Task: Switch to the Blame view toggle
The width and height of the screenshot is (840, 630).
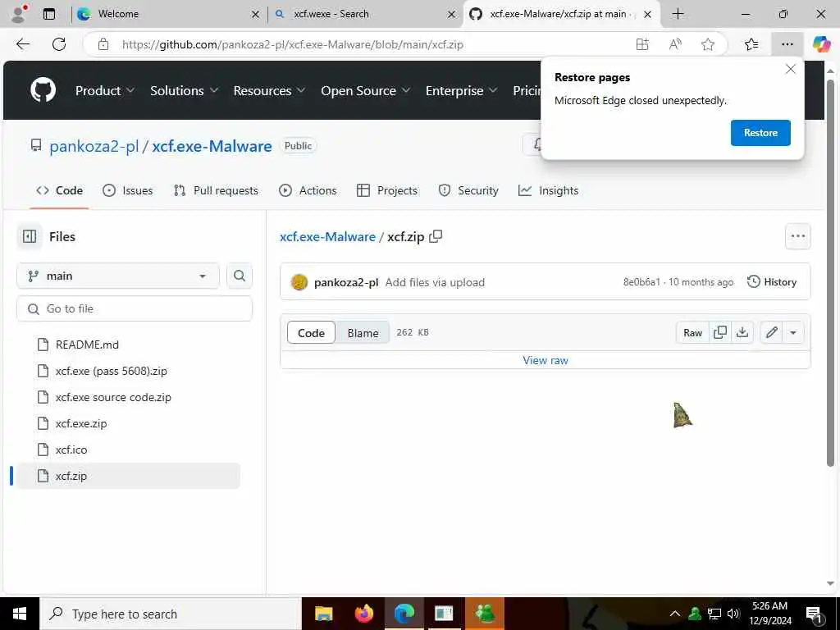Action: pyautogui.click(x=363, y=333)
